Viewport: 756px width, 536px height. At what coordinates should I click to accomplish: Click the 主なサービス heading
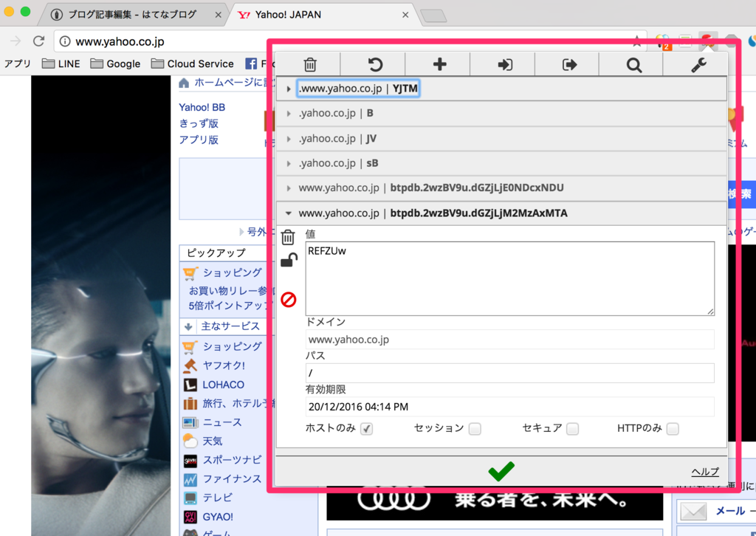point(230,326)
